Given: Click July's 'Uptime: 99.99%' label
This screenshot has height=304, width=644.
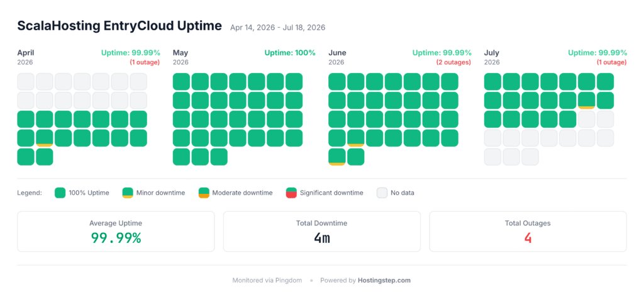Looking at the screenshot, I should click(x=597, y=53).
